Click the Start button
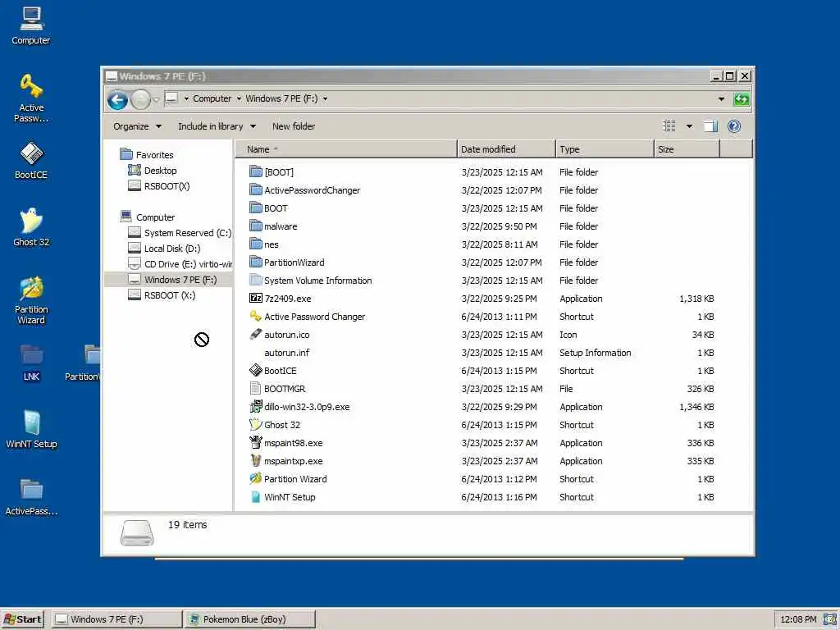The width and height of the screenshot is (840, 630). [x=22, y=619]
